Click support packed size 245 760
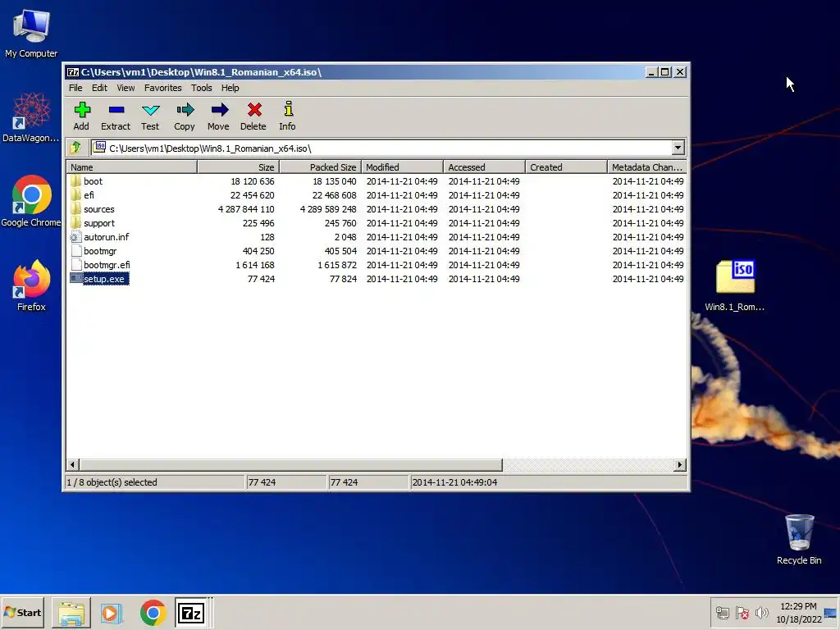This screenshot has width=840, height=630. click(340, 223)
